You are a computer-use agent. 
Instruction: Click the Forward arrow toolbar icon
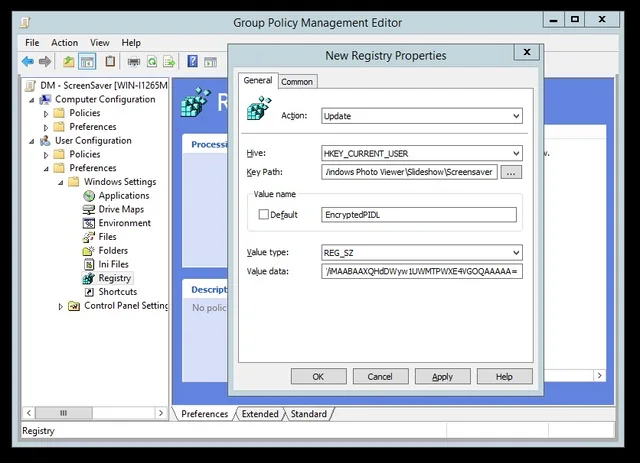click(x=45, y=62)
